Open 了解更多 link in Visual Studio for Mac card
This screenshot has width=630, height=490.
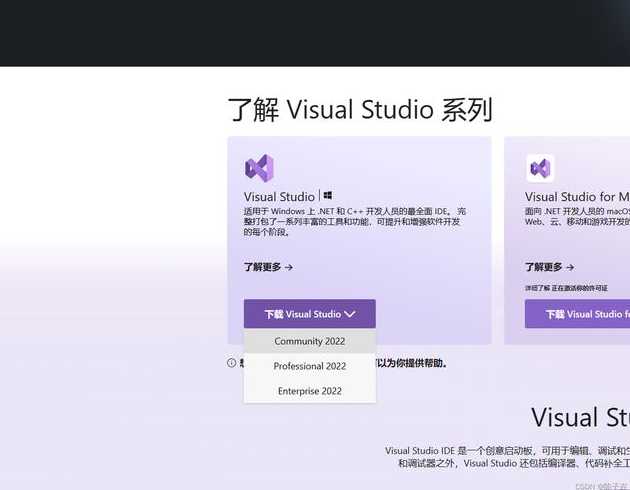(549, 267)
